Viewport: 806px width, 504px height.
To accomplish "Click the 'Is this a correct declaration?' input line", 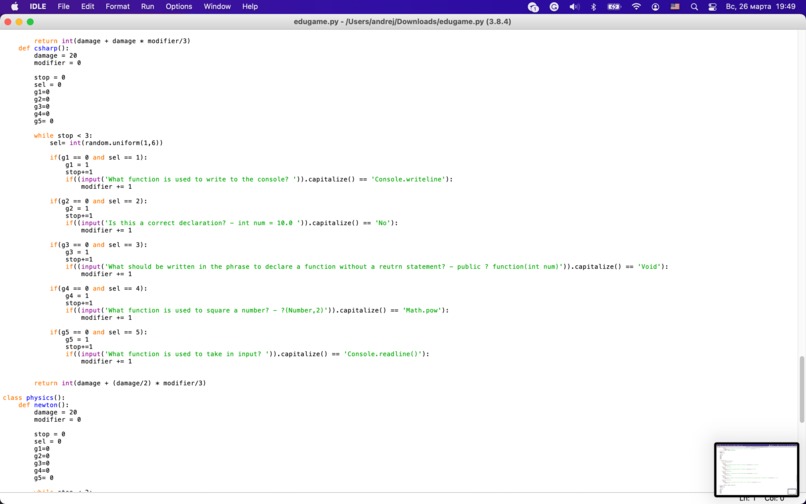I will coord(231,223).
